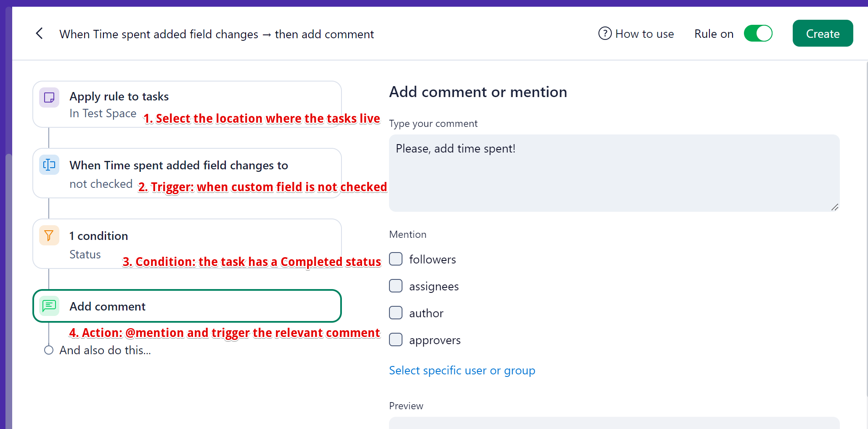868x429 pixels.
Task: Click the field change trigger icon
Action: click(x=49, y=165)
